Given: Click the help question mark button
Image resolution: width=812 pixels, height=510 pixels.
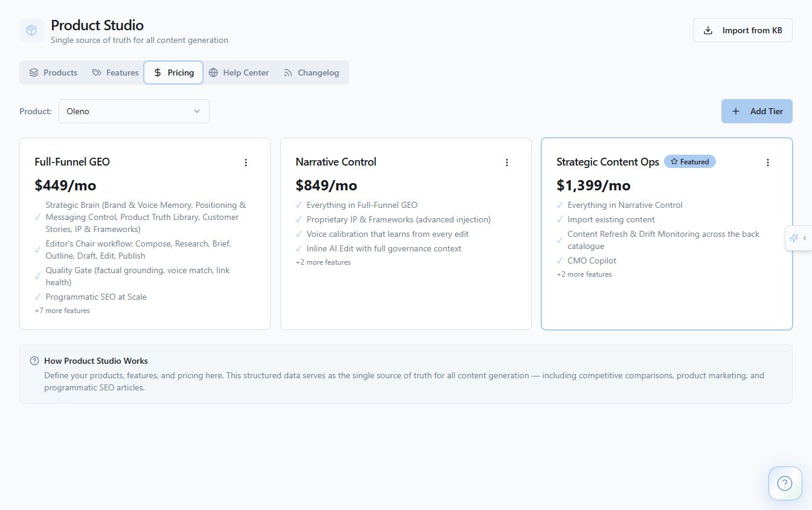Looking at the screenshot, I should pos(785,483).
